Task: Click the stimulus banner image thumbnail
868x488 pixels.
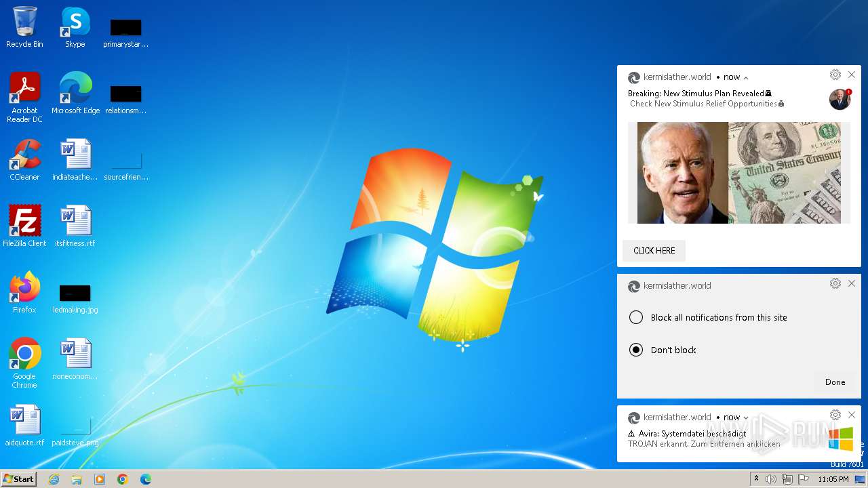Action: pos(738,173)
